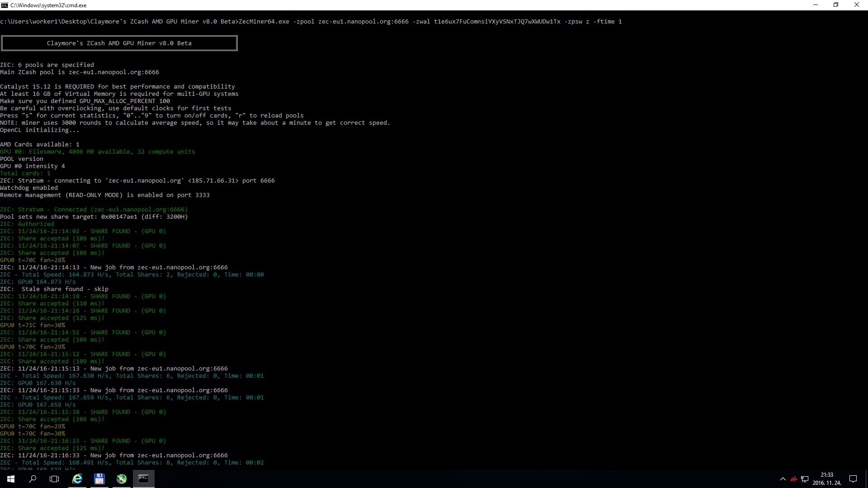Launch Internet Explorer from the taskbar
Image resolution: width=868 pixels, height=488 pixels.
point(77,479)
